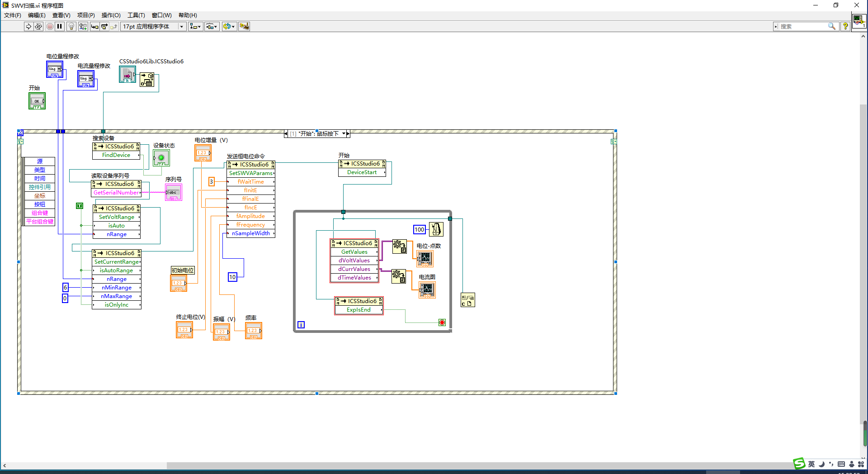
Task: Open the Distribute Objects dropdown
Action: [x=212, y=27]
